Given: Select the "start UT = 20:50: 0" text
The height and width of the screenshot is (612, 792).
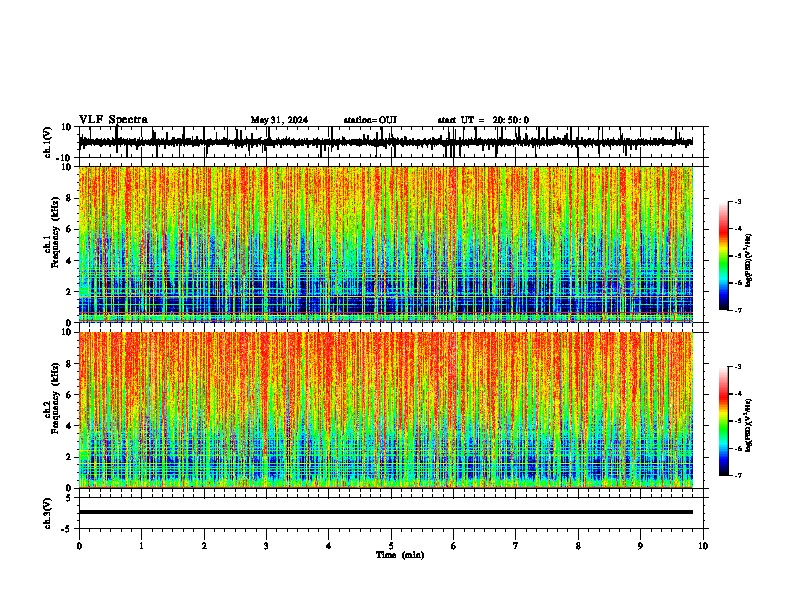Looking at the screenshot, I should click(x=483, y=120).
